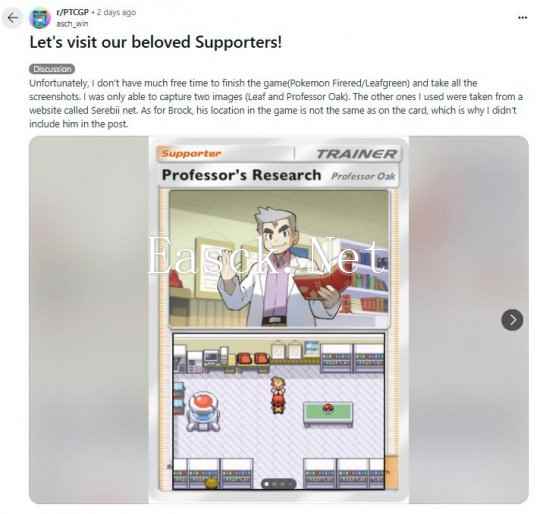The width and height of the screenshot is (540, 514).
Task: Jump to the third carousel indicator dot
Action: (282, 484)
